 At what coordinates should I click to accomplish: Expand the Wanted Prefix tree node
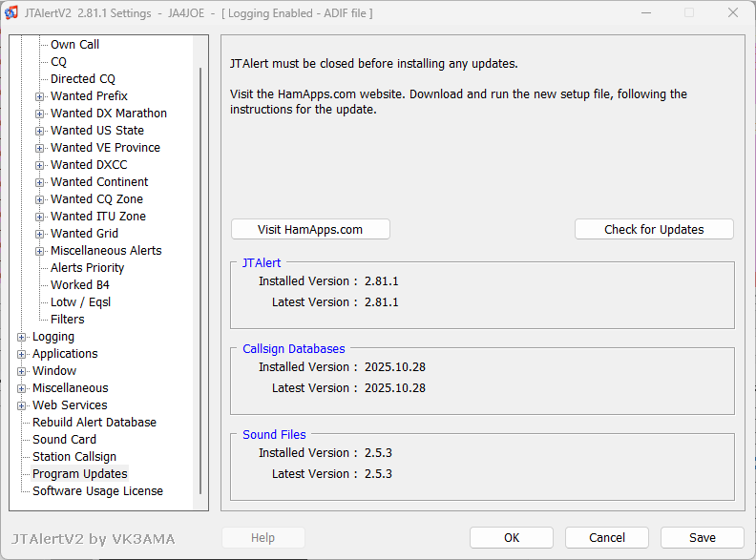pos(39,96)
